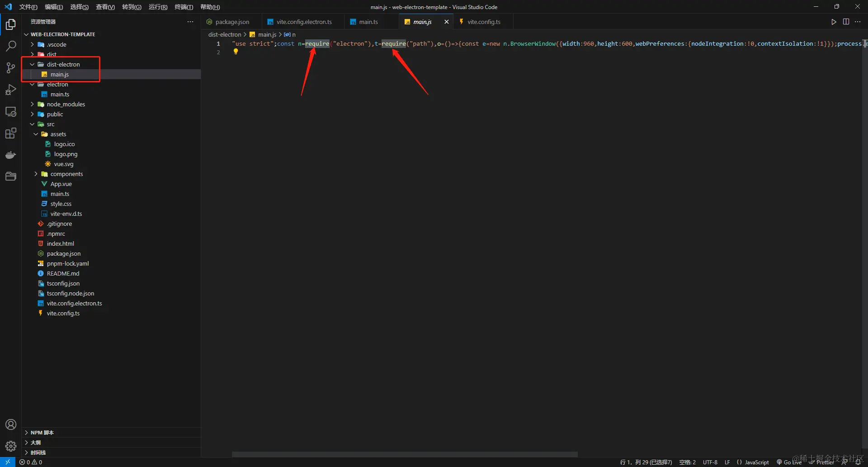
Task: Open Explorer panel More Actions ellipsis
Action: click(x=190, y=22)
